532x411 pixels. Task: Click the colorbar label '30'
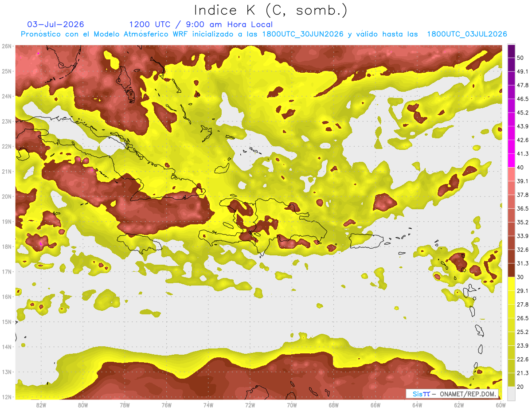pyautogui.click(x=520, y=277)
